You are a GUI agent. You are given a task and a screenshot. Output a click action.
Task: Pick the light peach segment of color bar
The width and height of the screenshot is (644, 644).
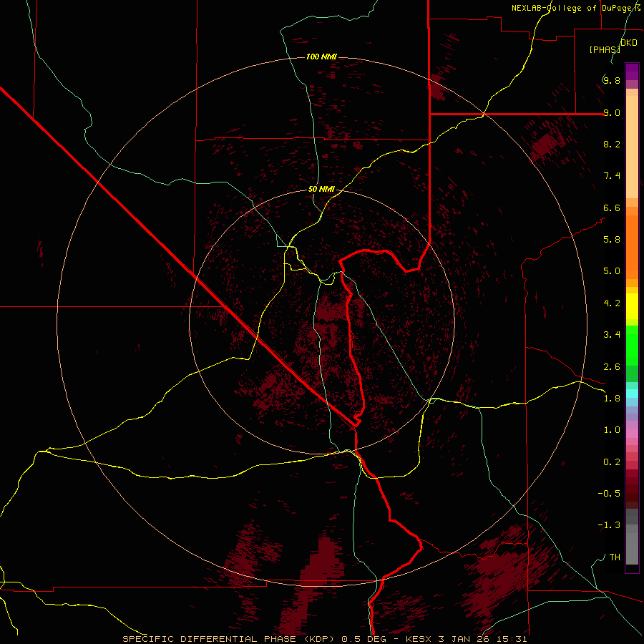click(632, 148)
